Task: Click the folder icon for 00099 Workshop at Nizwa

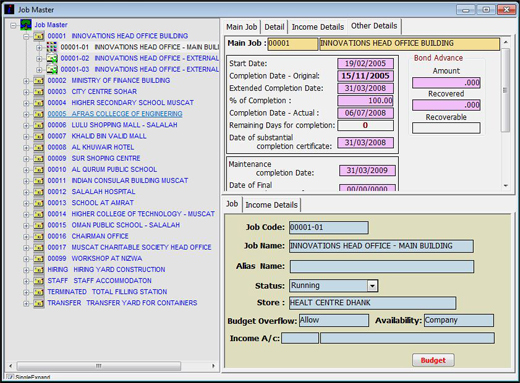Action: coord(39,259)
